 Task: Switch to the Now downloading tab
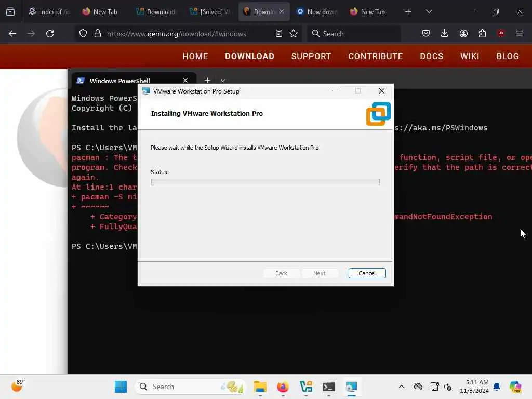pos(317,11)
